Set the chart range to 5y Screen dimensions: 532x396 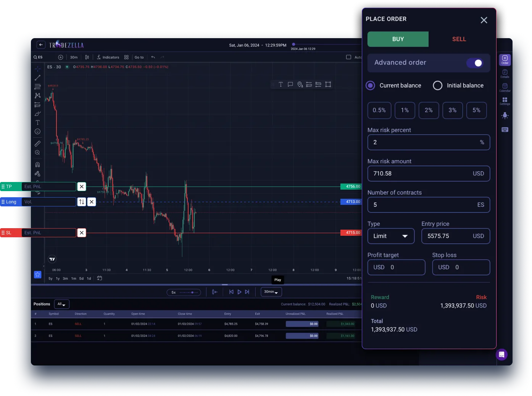tap(50, 278)
